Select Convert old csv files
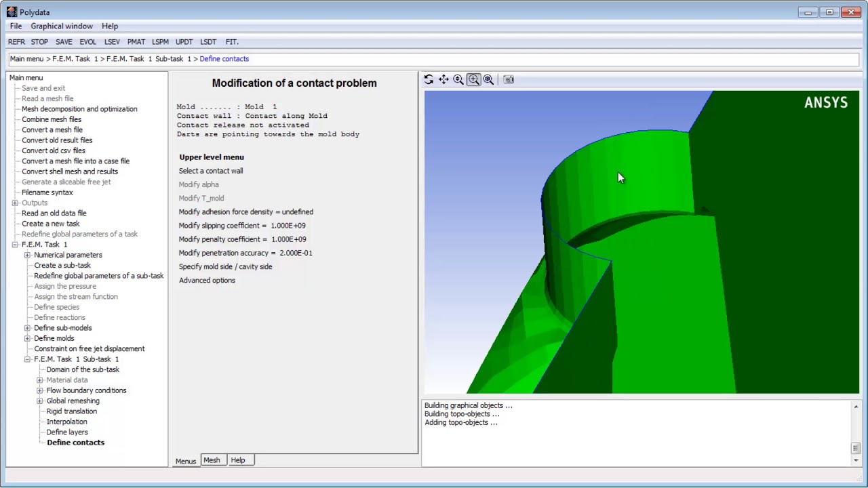The width and height of the screenshot is (868, 488). click(x=54, y=150)
